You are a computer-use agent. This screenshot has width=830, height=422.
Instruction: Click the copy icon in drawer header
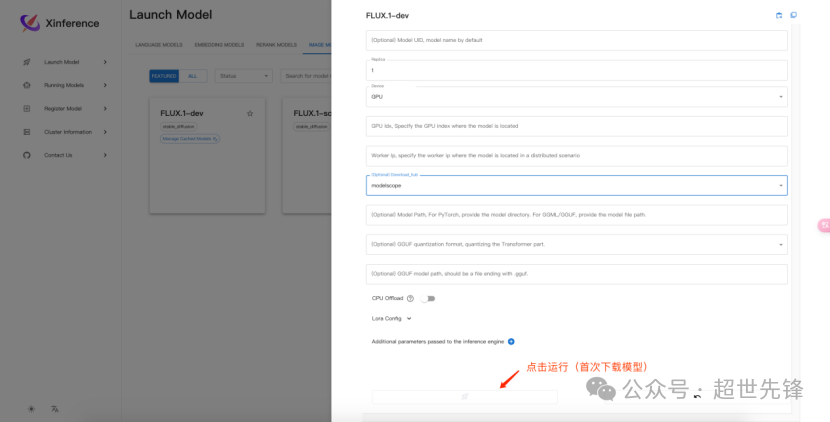pyautogui.click(x=793, y=15)
